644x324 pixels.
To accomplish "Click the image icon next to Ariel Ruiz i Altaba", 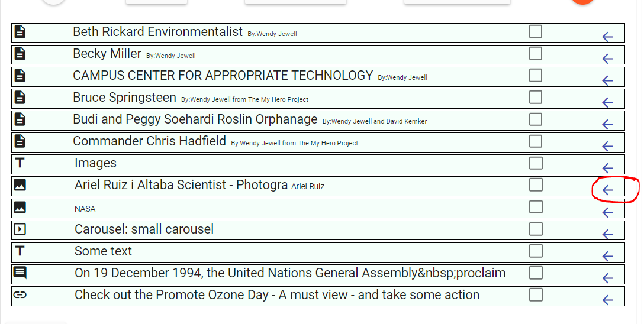I will 20,185.
